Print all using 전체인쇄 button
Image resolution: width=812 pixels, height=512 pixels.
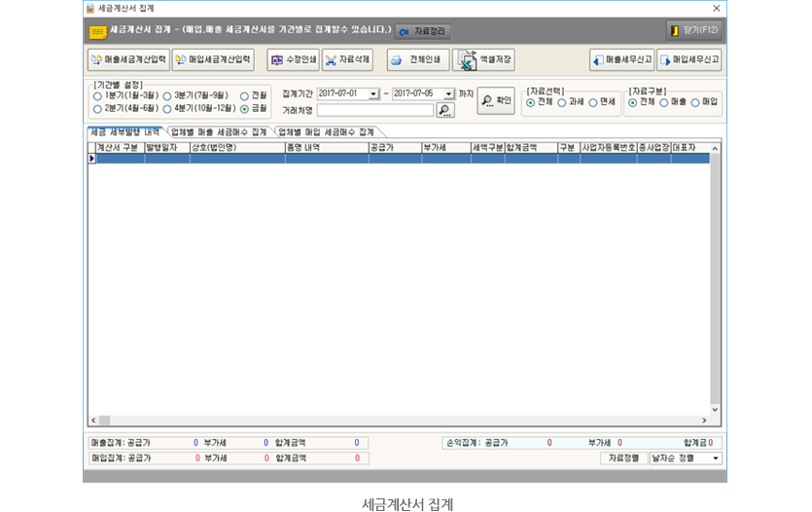pos(417,60)
